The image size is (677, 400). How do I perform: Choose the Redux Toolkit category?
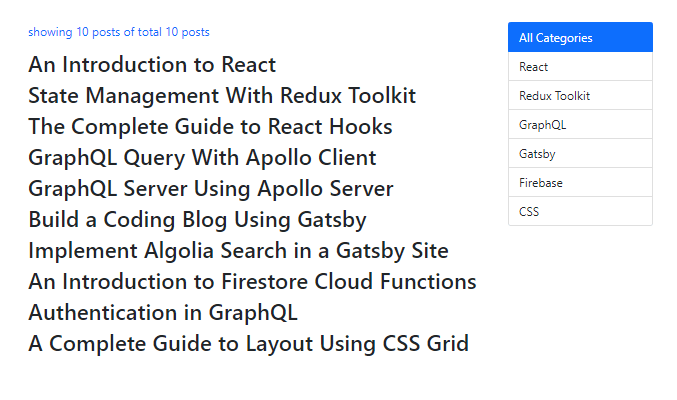pyautogui.click(x=580, y=96)
